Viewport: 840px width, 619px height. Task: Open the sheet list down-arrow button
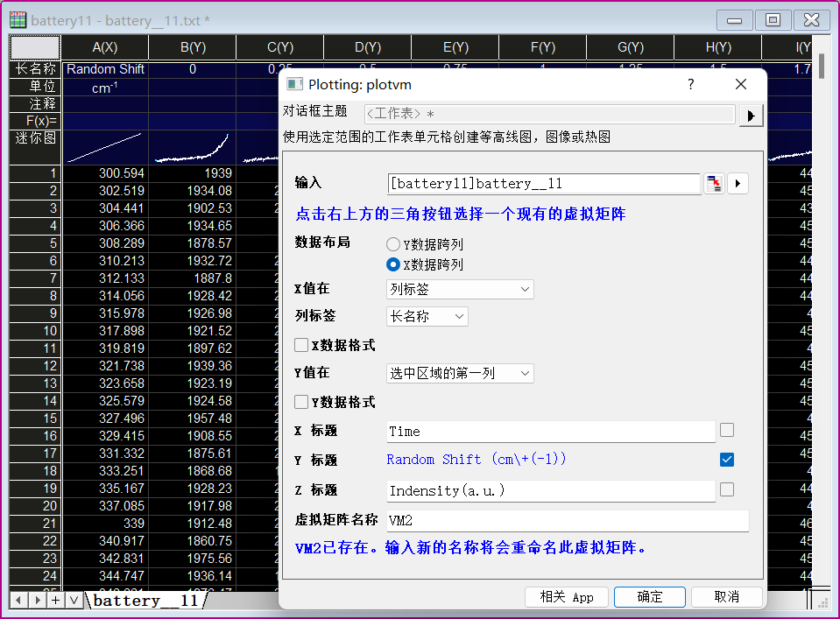pos(74,600)
